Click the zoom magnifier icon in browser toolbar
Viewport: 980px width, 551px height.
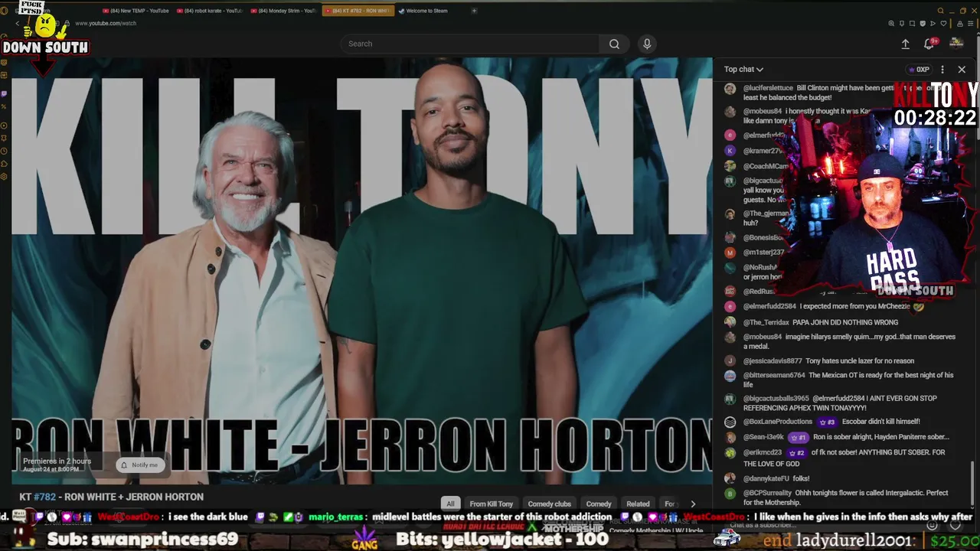point(891,24)
